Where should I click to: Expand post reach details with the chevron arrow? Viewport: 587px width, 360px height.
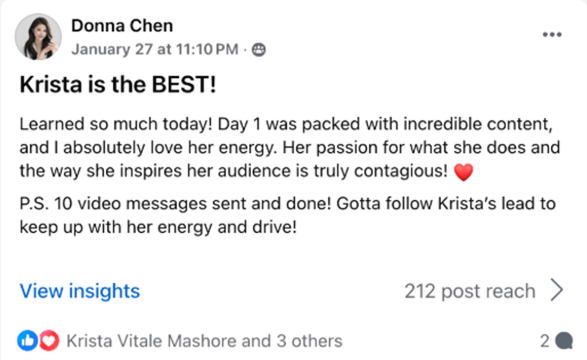tap(557, 291)
